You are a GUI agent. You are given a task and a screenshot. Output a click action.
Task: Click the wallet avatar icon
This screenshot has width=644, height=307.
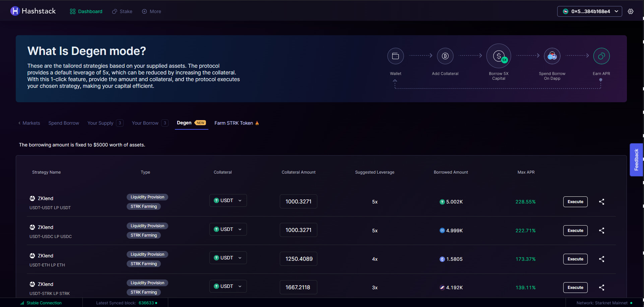(566, 11)
